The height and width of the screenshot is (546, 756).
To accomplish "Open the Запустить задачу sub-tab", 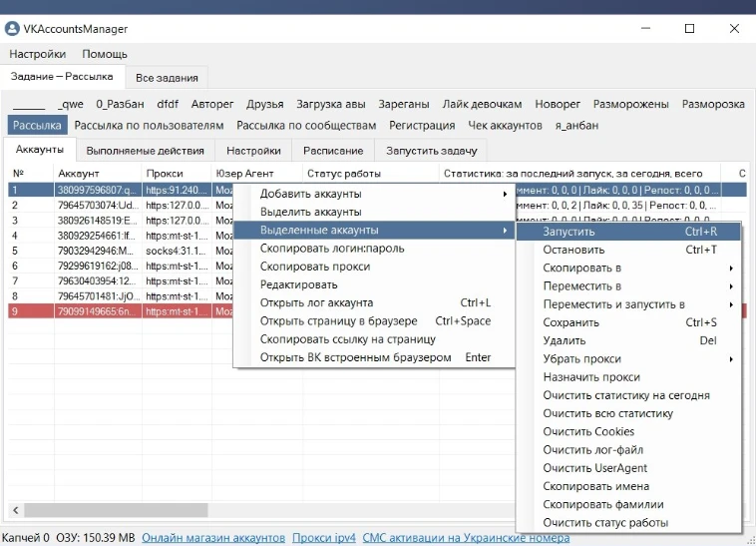I will pyautogui.click(x=432, y=151).
